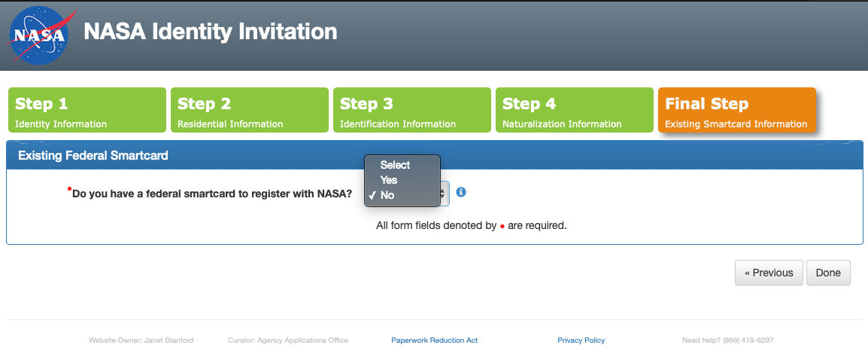Go to Step 1 Identity Information
The height and width of the screenshot is (351, 868).
click(x=86, y=110)
